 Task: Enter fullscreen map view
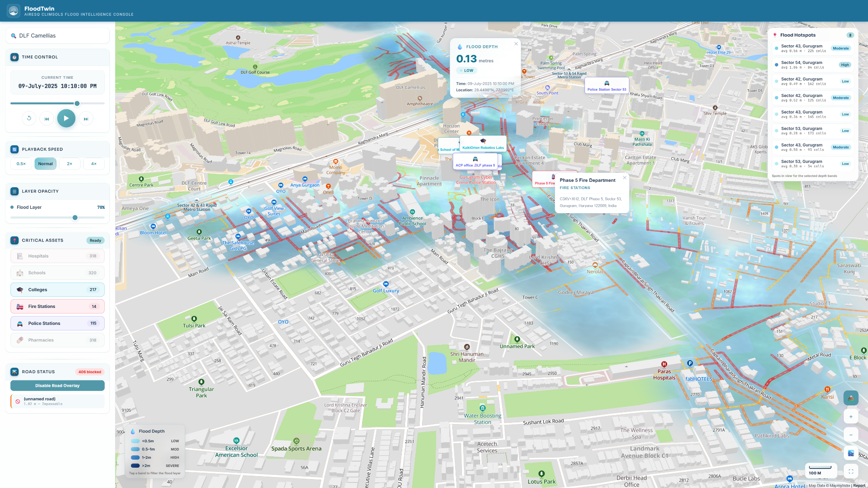(x=851, y=471)
